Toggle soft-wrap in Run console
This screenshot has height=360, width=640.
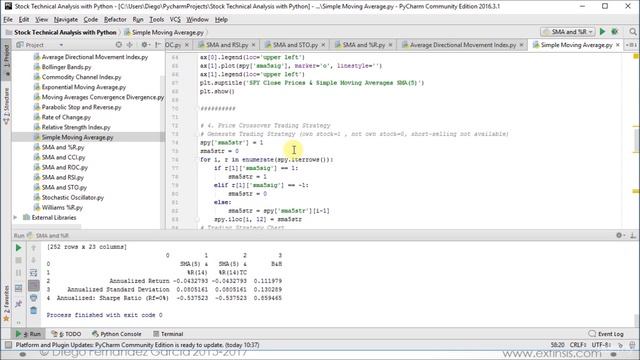point(33,273)
